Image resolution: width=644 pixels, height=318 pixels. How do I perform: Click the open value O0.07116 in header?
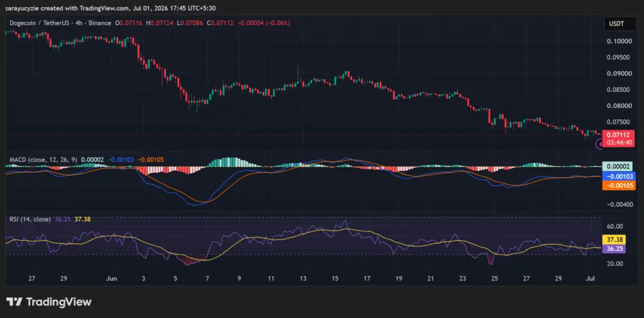[x=128, y=23]
